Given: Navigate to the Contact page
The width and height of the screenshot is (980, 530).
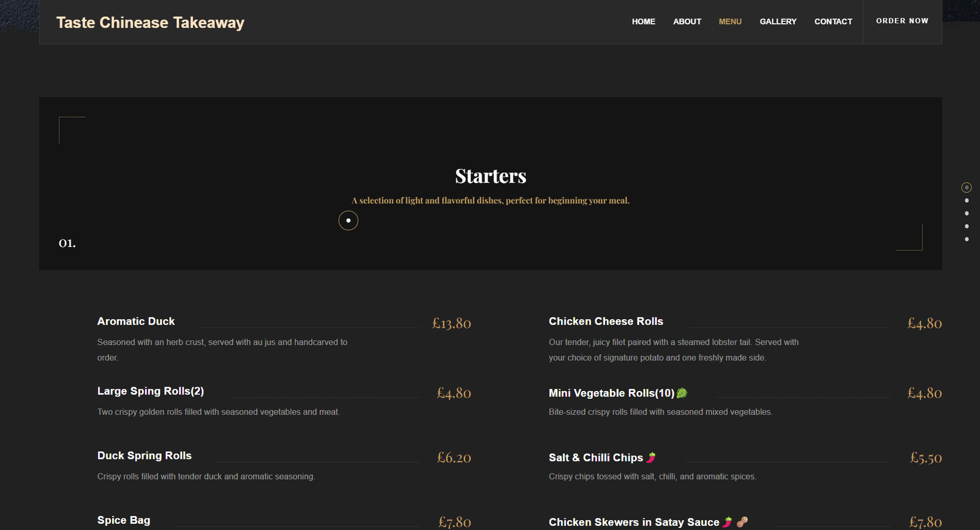Looking at the screenshot, I should coord(833,21).
